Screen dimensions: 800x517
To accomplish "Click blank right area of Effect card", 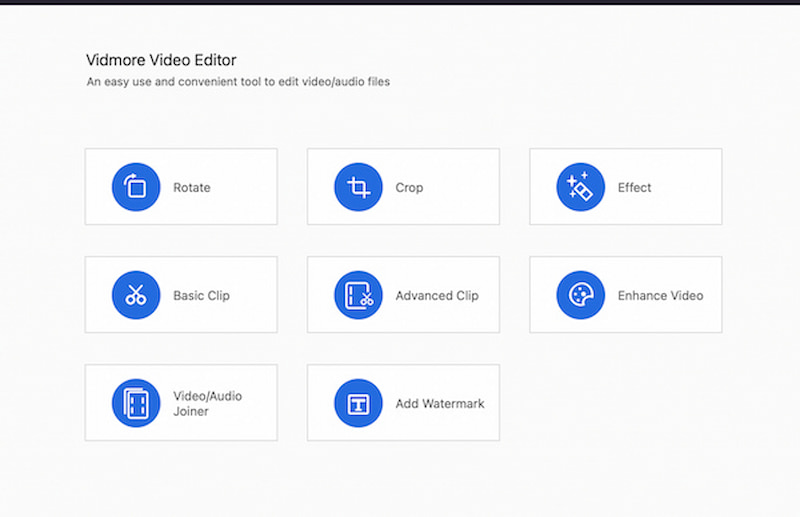I will click(x=692, y=187).
